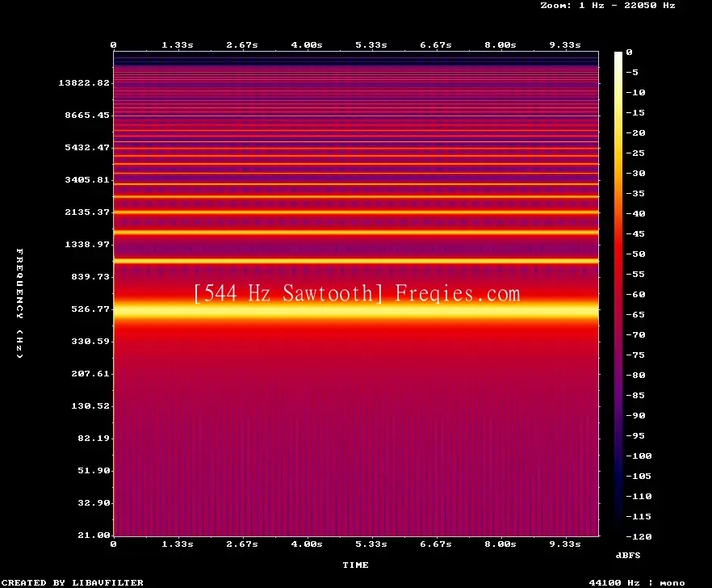Select the 32.90 frequency axis label
The width and height of the screenshot is (712, 588).
[x=94, y=502]
